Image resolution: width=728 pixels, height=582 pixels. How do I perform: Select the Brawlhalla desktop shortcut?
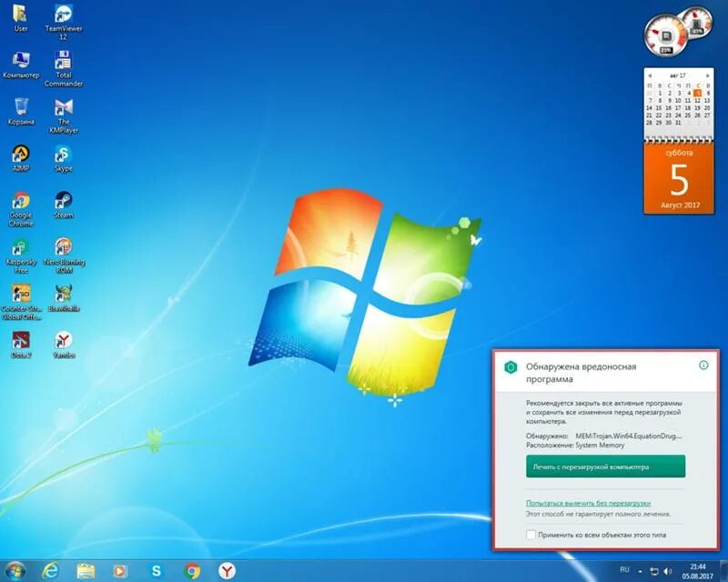[x=64, y=298]
